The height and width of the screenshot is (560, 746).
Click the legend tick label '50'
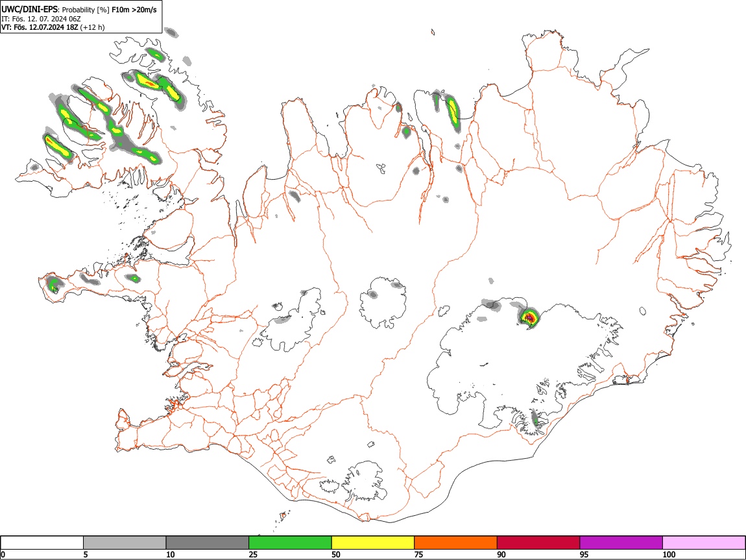pos(336,555)
